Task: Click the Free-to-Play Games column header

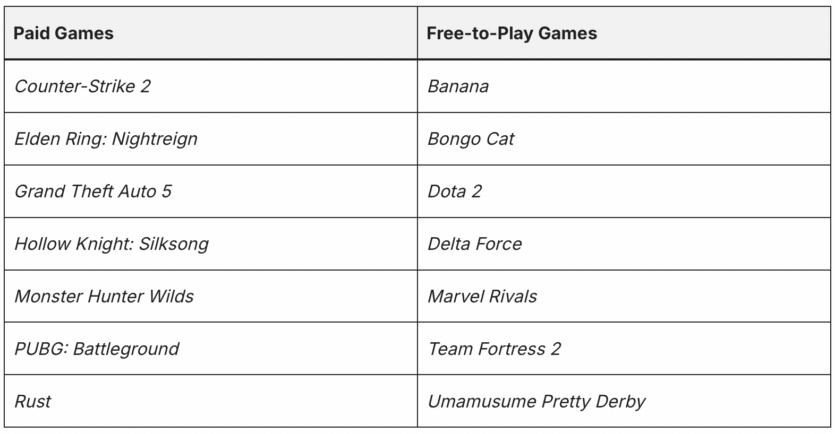Action: click(x=512, y=33)
